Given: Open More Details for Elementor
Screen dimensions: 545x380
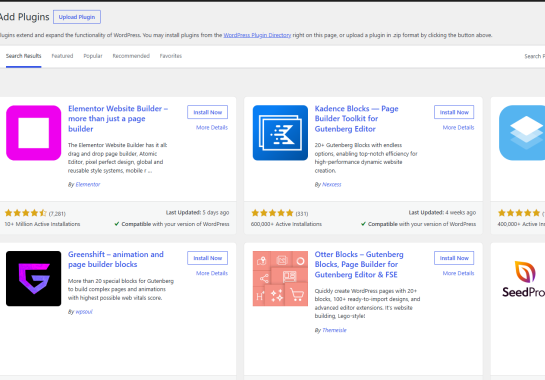Looking at the screenshot, I should tap(212, 128).
